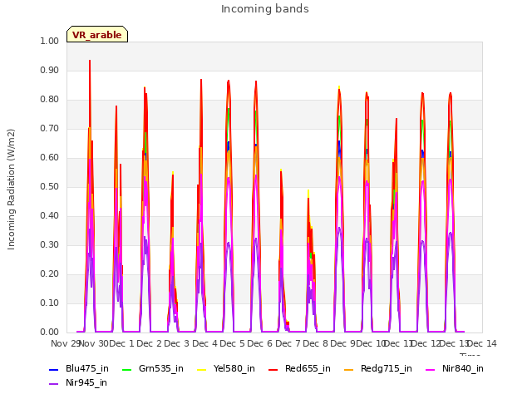Screen dimensions: 532x399
Task: Click the Dec 2 x-axis date label
Action: [x=150, y=343]
